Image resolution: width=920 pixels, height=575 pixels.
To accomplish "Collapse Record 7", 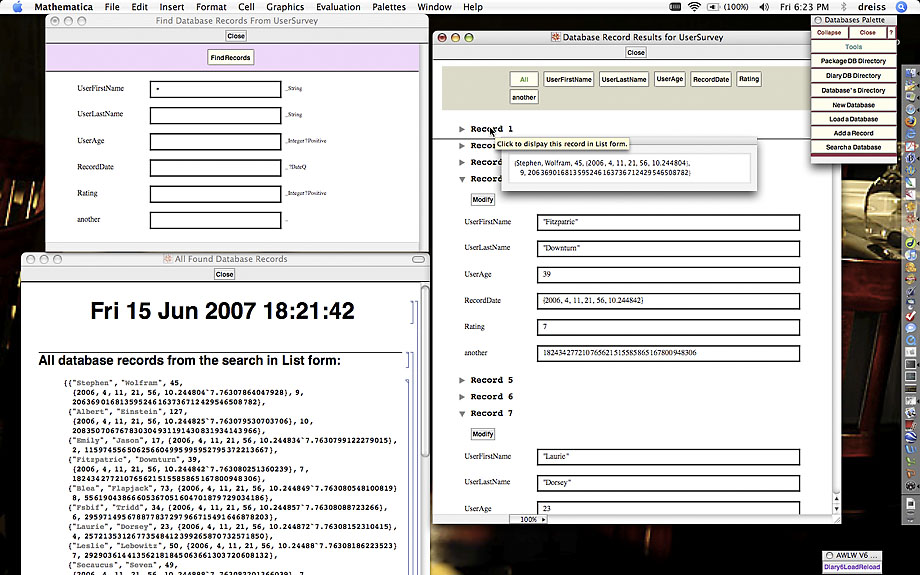I will click(x=462, y=413).
